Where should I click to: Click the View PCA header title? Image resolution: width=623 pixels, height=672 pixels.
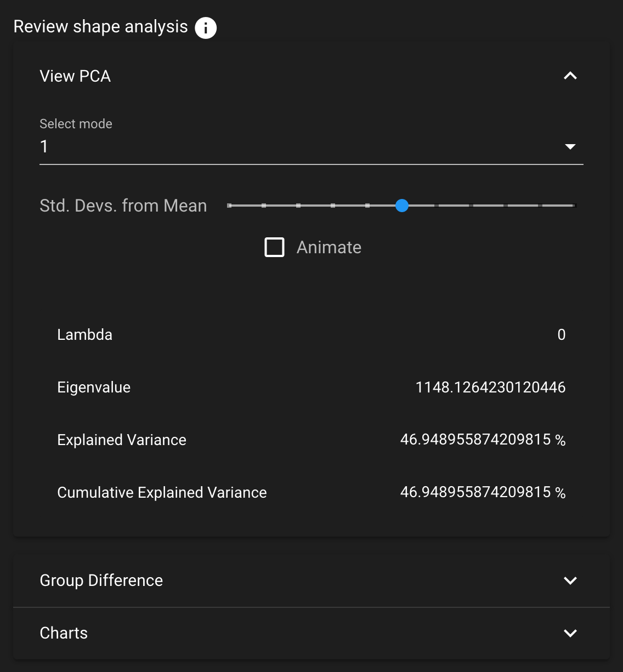(x=75, y=76)
